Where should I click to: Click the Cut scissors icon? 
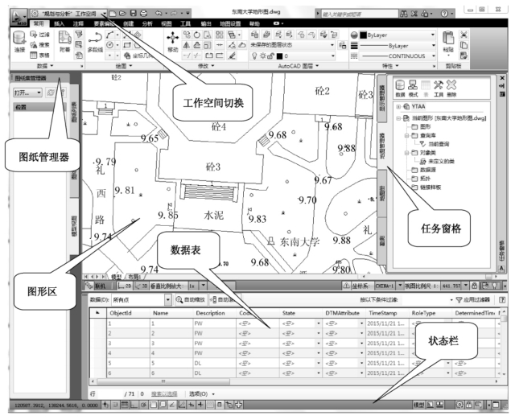click(x=463, y=35)
